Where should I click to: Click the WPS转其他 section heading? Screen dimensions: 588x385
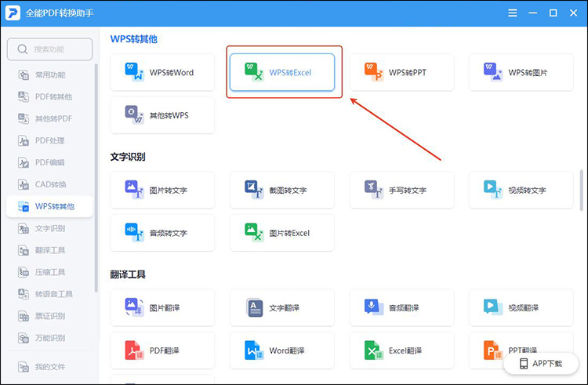point(133,39)
